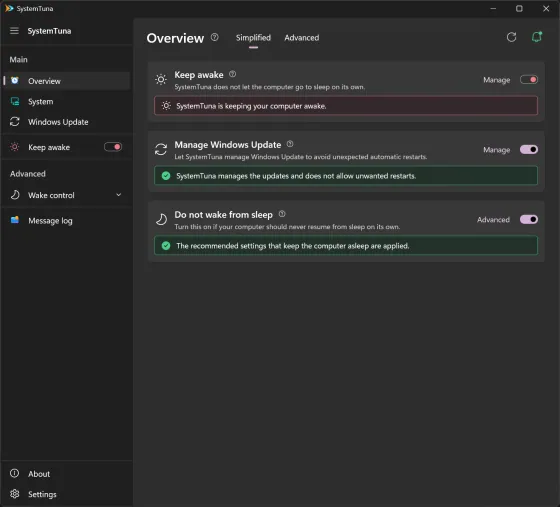Open Windows Update page from sidebar

66,122
